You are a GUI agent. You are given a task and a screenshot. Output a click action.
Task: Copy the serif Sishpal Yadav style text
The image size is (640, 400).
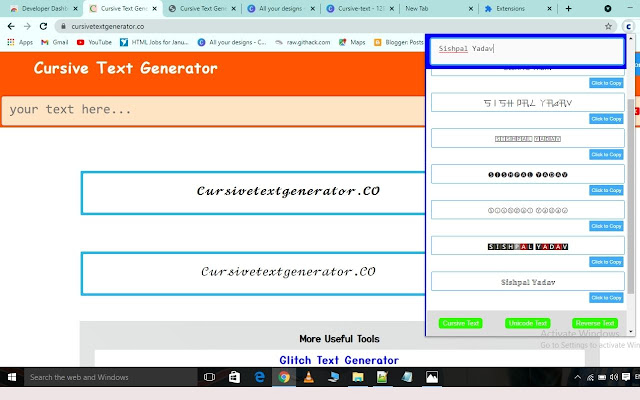click(x=606, y=298)
